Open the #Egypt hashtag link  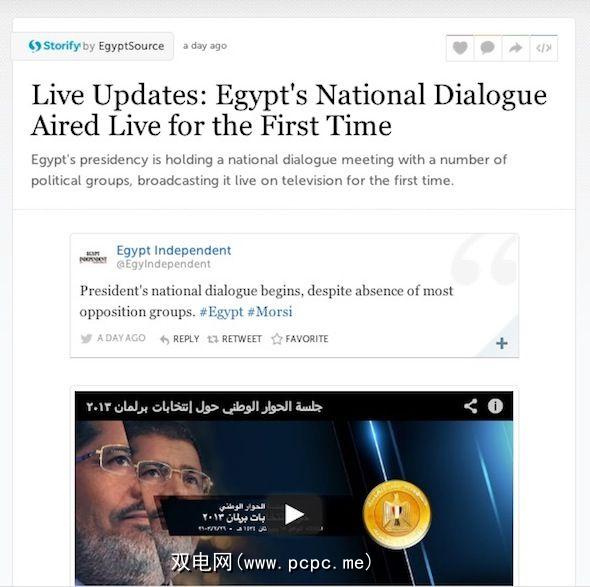pos(221,312)
